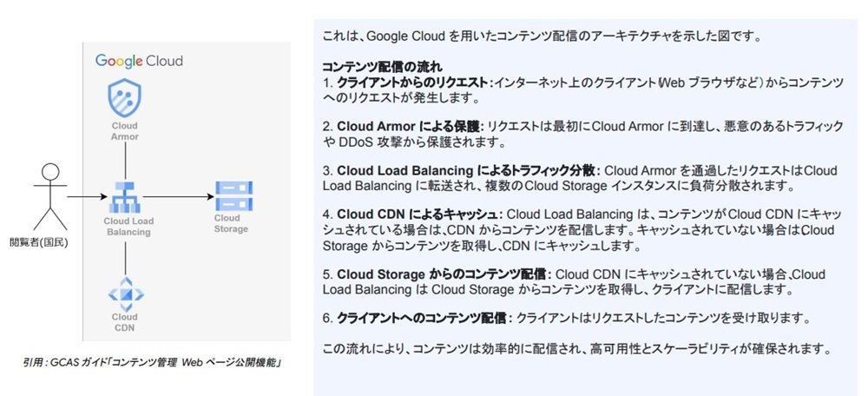Click the Cloud Armor shield icon
The image size is (868, 396).
tap(124, 97)
